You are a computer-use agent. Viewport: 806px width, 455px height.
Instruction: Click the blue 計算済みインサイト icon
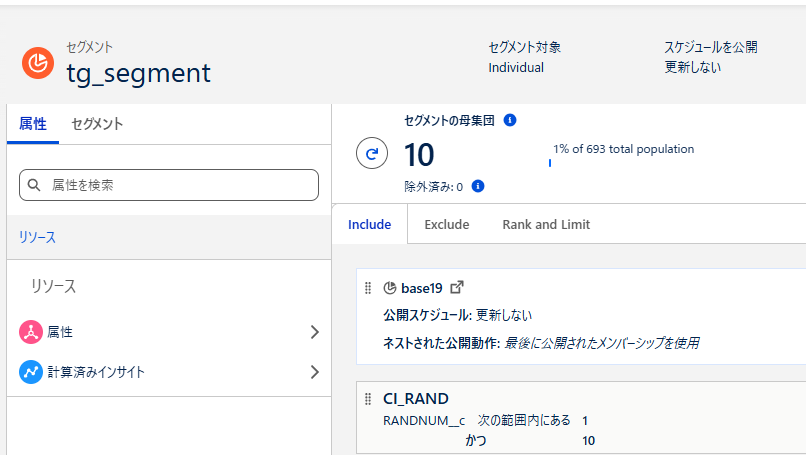coord(30,372)
